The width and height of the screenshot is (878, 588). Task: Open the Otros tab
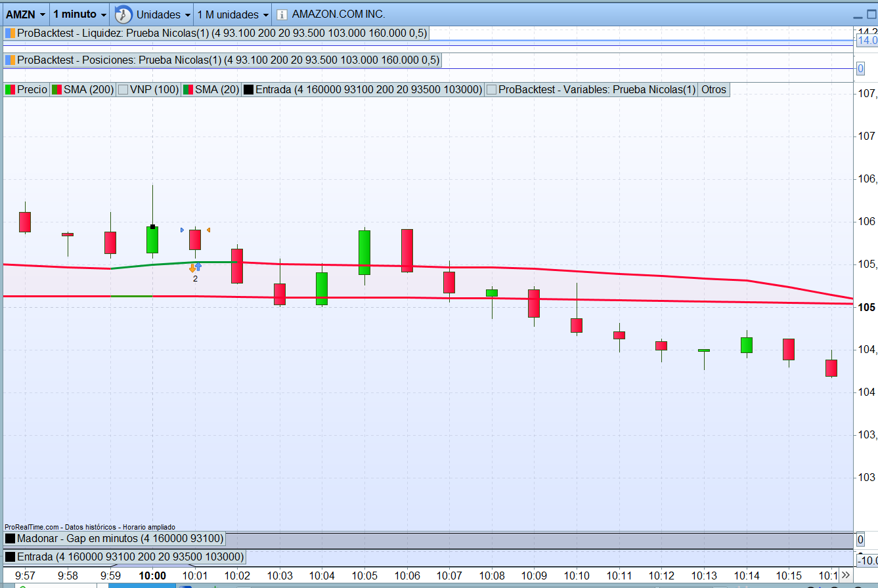(x=714, y=89)
